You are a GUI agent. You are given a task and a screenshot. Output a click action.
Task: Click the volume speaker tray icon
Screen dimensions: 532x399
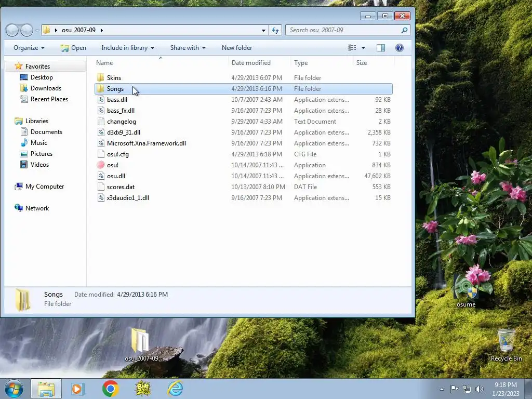(x=480, y=389)
